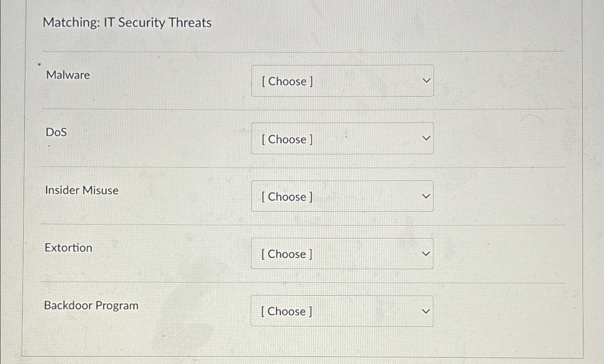Open the DoS answer dropdown

click(x=342, y=139)
